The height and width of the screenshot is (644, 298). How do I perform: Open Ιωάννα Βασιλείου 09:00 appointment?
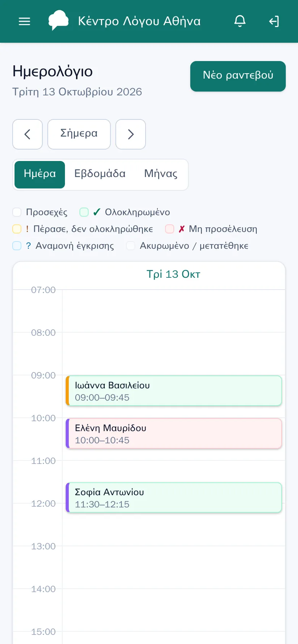(x=174, y=391)
